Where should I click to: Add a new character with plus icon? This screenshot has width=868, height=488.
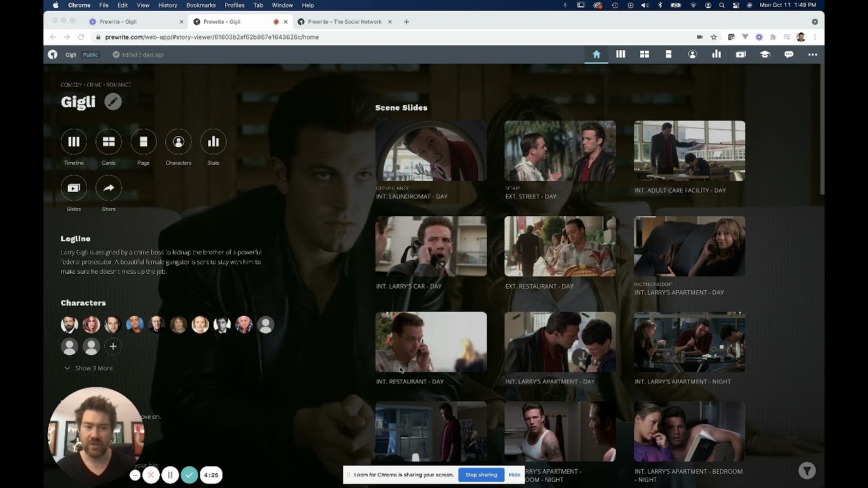113,346
